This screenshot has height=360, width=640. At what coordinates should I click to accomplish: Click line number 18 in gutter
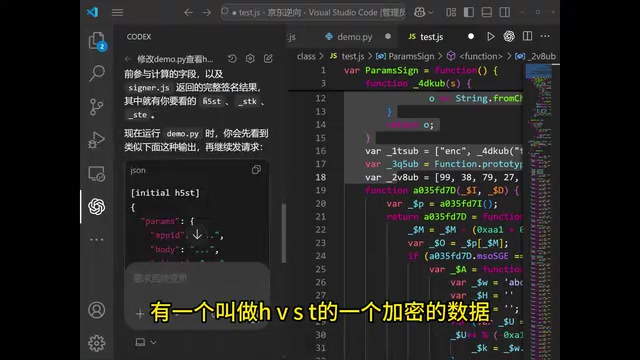coord(321,177)
